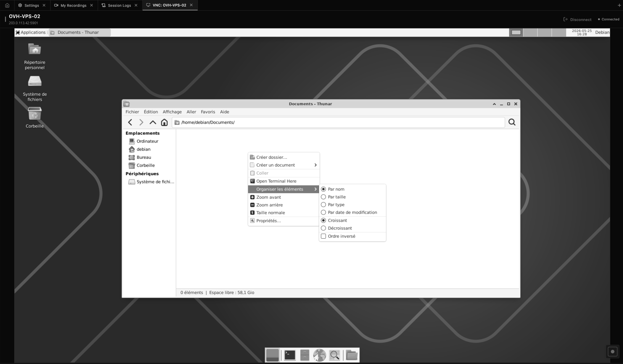
Task: Click the search magnifier in Thunar toolbar
Action: tap(512, 122)
